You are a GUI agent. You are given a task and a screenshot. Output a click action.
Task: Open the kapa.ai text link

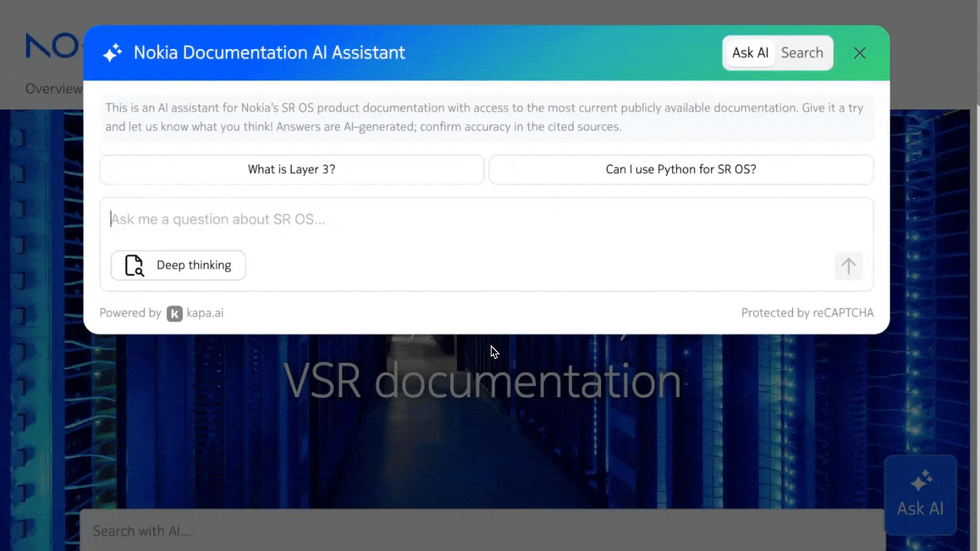pyautogui.click(x=204, y=313)
